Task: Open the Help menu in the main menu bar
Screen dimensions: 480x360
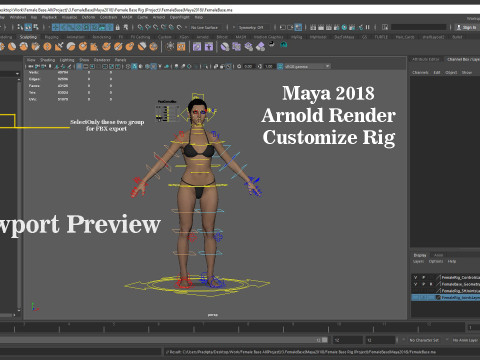Action: (x=199, y=17)
